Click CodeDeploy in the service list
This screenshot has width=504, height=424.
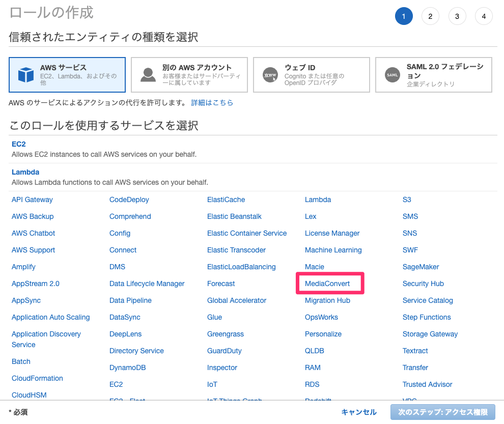(x=129, y=200)
